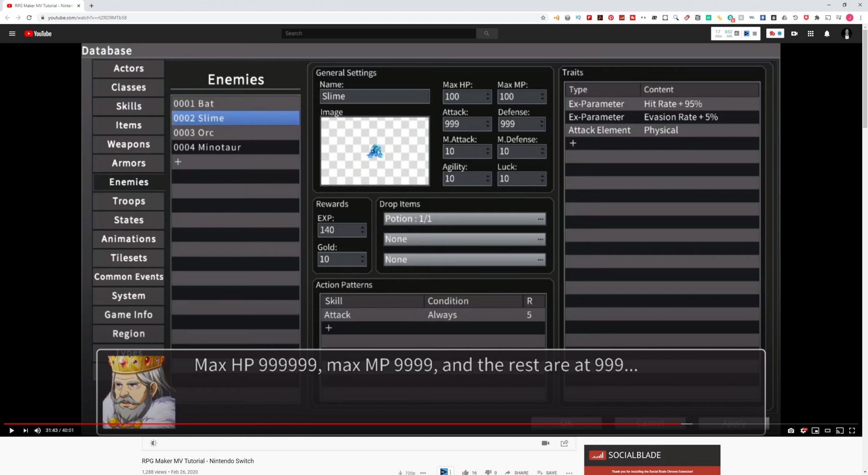Open the more actions ellipsis next to SAVE

(569, 473)
